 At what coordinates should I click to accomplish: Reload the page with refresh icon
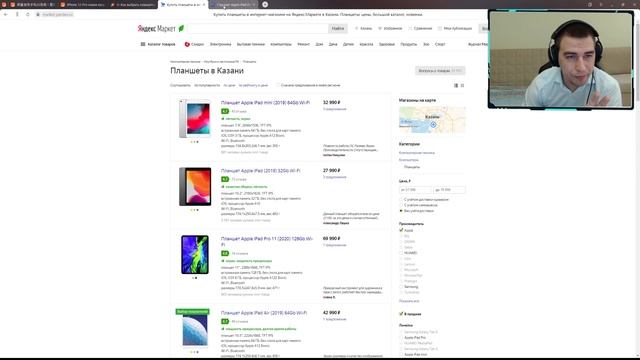pyautogui.click(x=27, y=14)
